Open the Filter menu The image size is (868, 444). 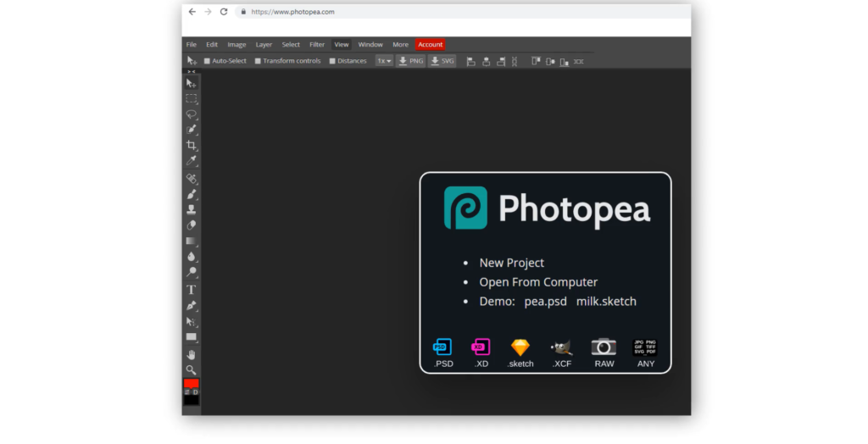coord(317,44)
